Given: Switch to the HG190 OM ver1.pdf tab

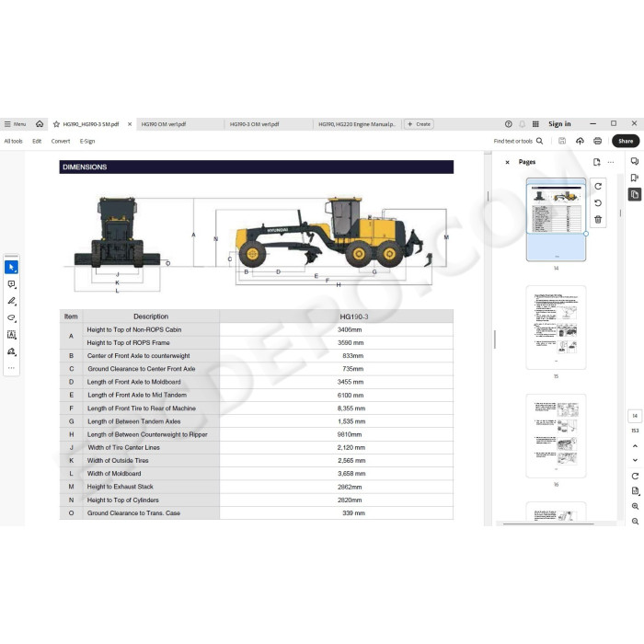Looking at the screenshot, I should pyautogui.click(x=179, y=124).
